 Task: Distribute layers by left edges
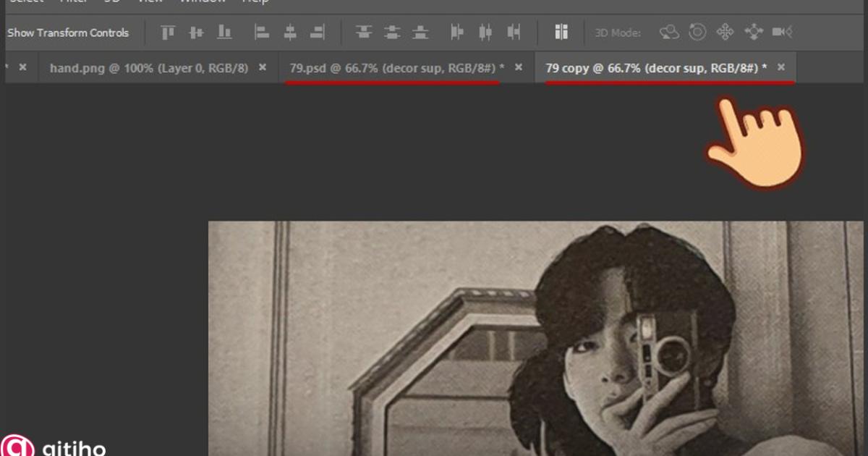[x=457, y=33]
